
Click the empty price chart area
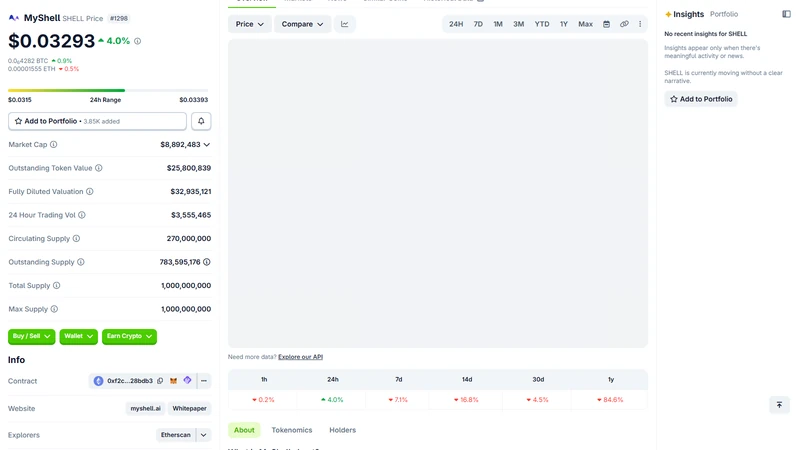(x=438, y=193)
